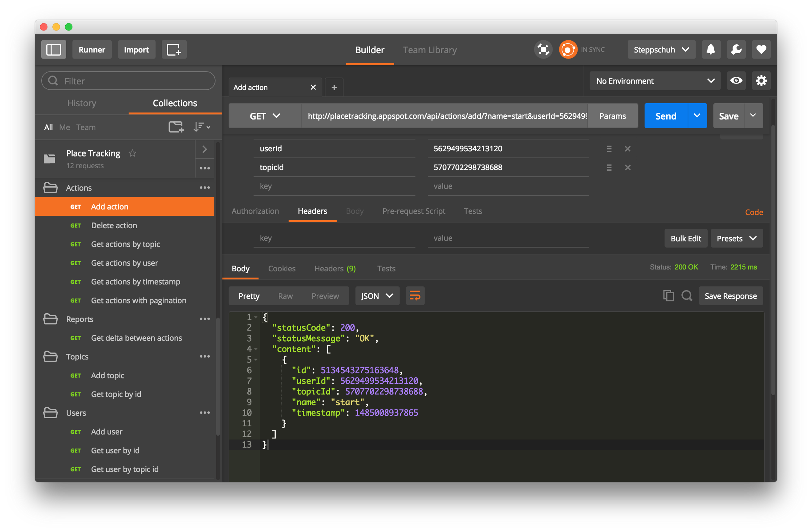The width and height of the screenshot is (812, 532).
Task: Click the heart icon in header
Action: coord(761,49)
